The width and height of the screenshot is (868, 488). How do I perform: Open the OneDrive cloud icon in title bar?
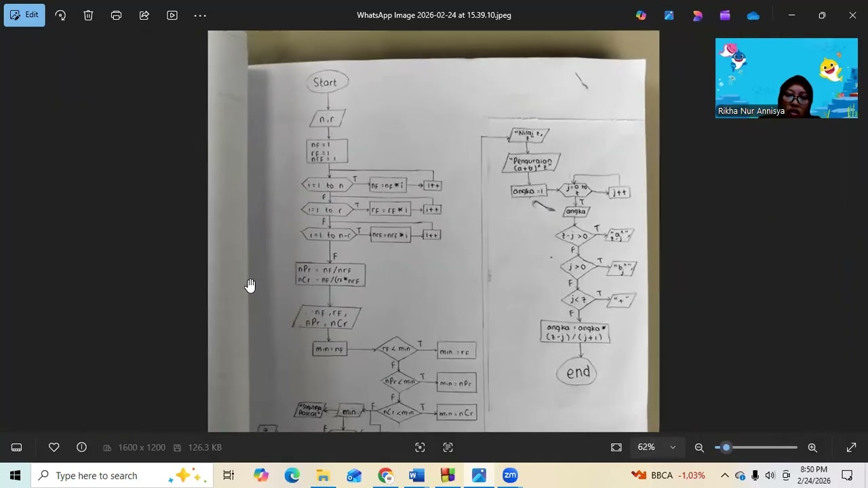point(753,15)
